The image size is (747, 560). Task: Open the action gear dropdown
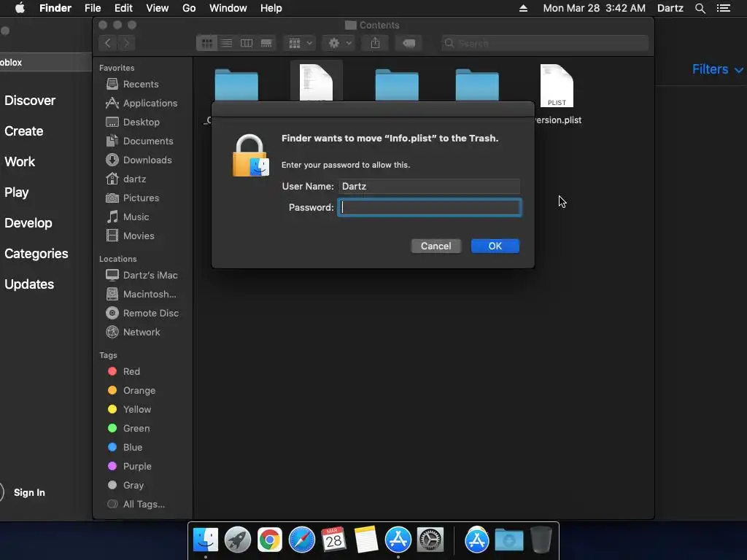click(x=339, y=43)
